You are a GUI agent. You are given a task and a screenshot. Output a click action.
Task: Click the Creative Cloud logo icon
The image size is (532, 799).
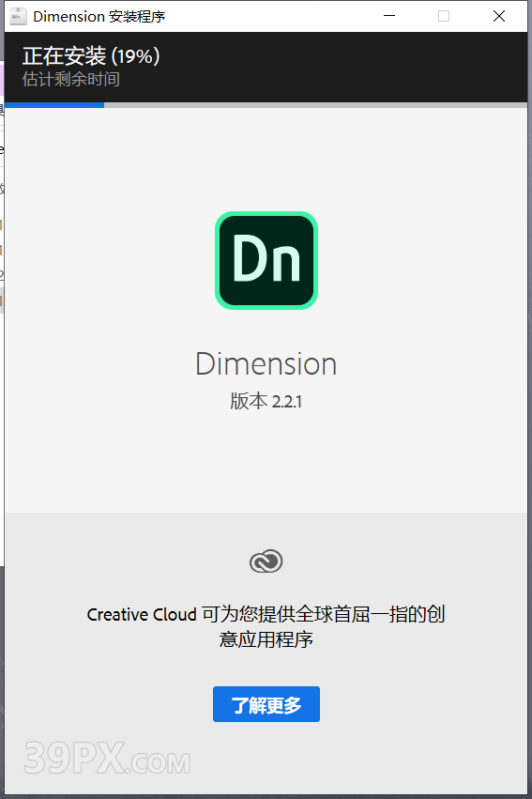pyautogui.click(x=266, y=561)
